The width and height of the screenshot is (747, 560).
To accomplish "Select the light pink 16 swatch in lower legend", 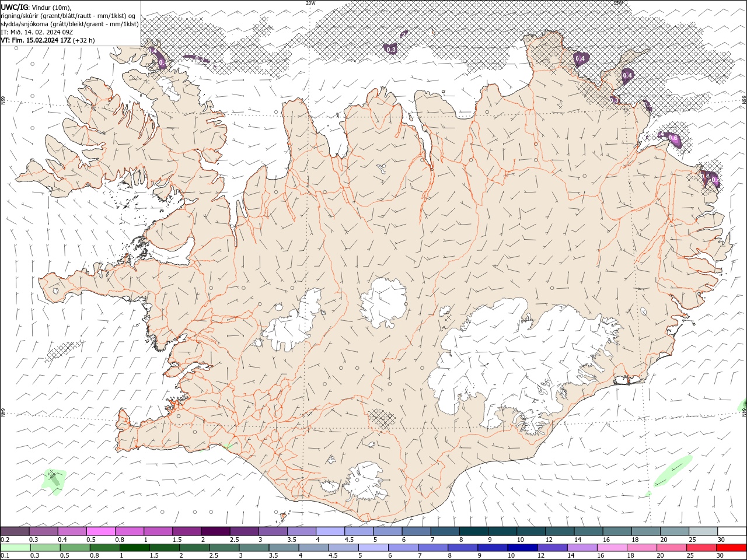I will (611, 548).
